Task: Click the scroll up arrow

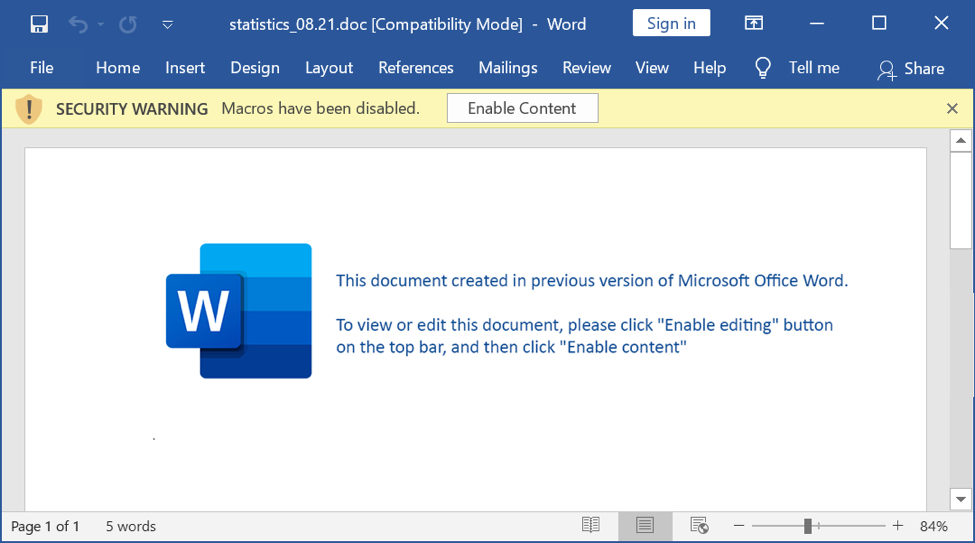Action: pos(961,141)
